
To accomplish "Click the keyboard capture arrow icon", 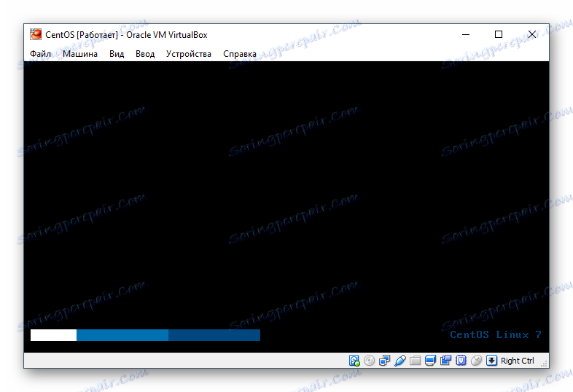I will click(491, 361).
